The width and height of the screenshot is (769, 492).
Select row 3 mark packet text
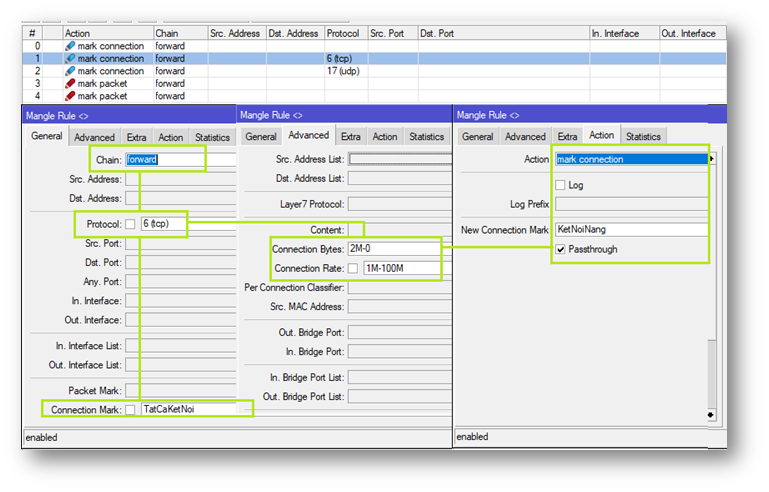102,83
